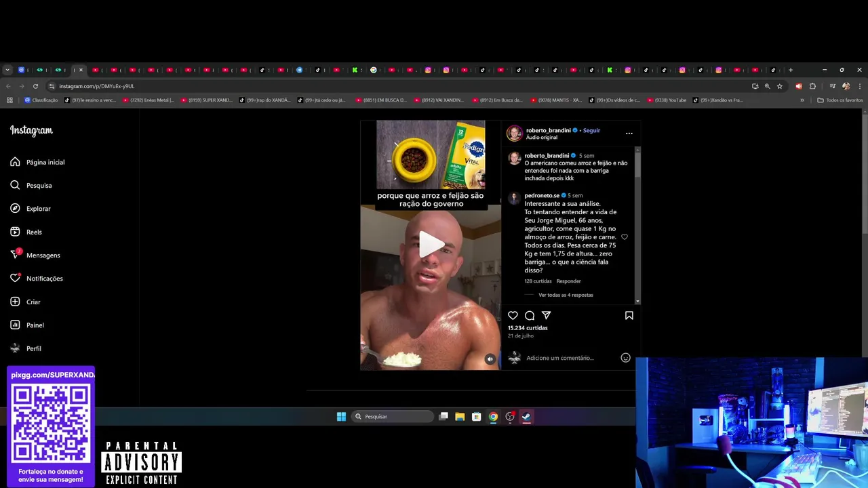Image resolution: width=868 pixels, height=488 pixels.
Task: Open the SUPER XAND bookmark
Action: pos(207,100)
